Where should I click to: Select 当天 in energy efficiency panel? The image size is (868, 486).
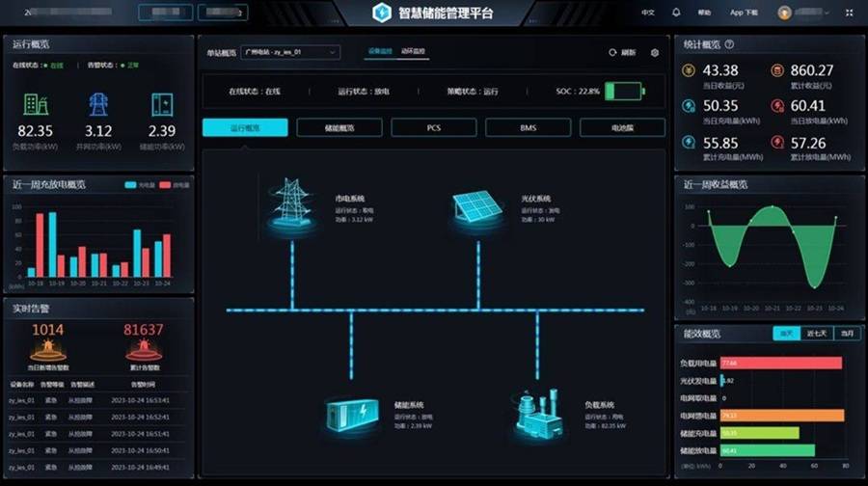point(787,334)
